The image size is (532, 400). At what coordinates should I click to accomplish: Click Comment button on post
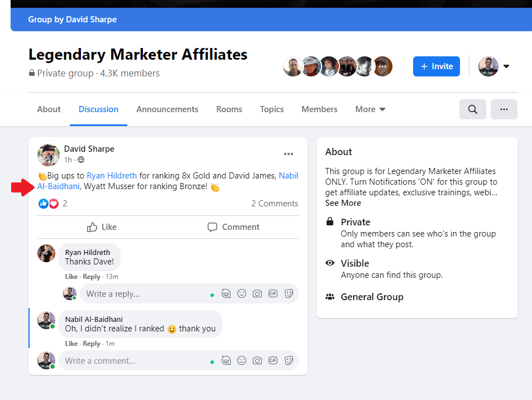(x=233, y=227)
